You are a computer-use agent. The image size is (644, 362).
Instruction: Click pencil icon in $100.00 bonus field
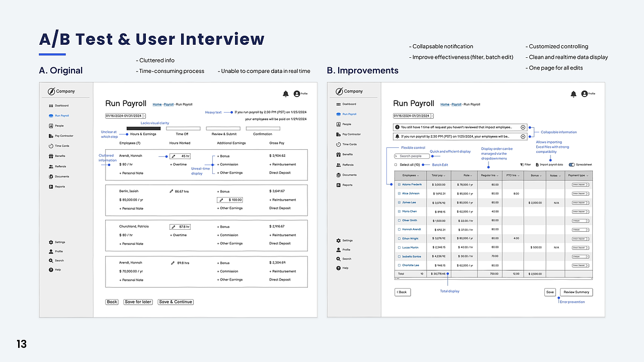pyautogui.click(x=221, y=200)
